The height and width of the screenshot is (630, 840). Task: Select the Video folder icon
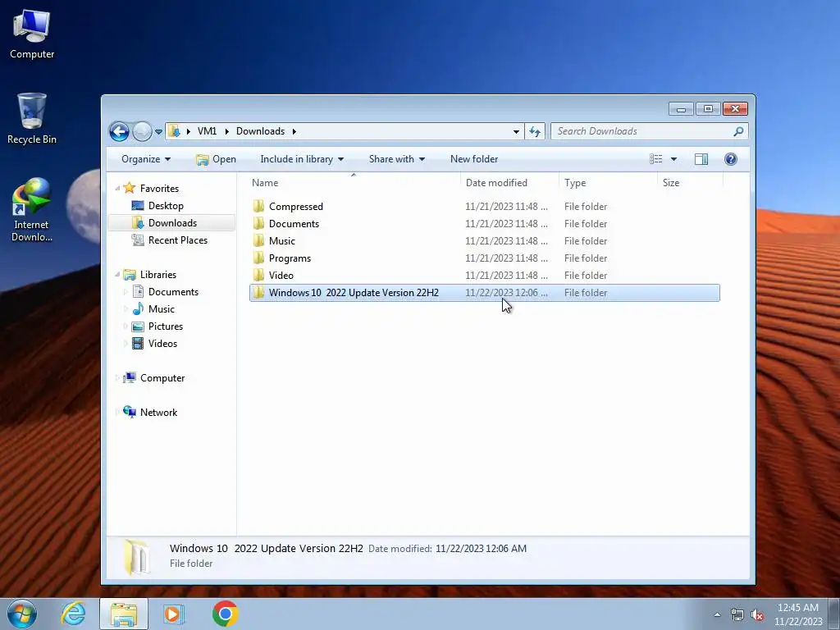(258, 276)
